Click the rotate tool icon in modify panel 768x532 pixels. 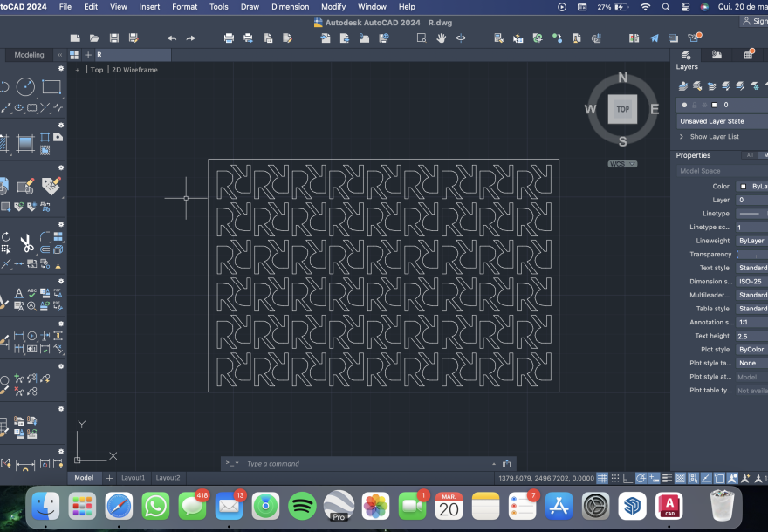pyautogui.click(x=5, y=237)
